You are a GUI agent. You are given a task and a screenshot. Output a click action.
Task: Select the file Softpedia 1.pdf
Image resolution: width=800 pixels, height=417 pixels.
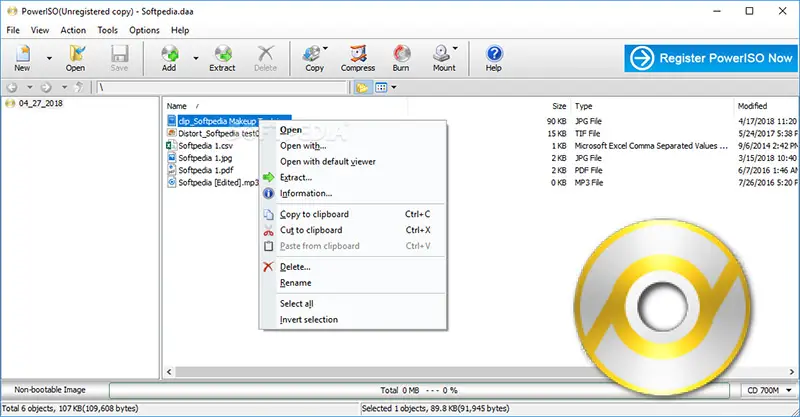[206, 170]
